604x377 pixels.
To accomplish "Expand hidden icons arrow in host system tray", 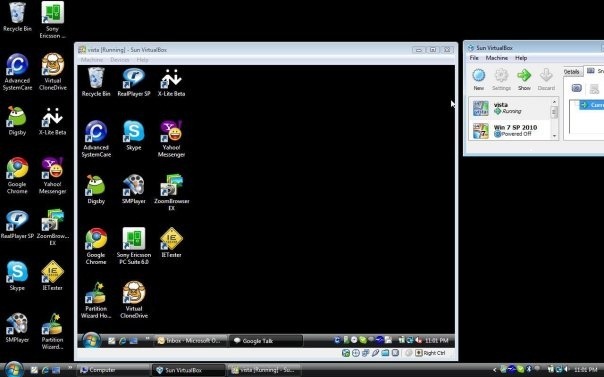I will tap(495, 370).
